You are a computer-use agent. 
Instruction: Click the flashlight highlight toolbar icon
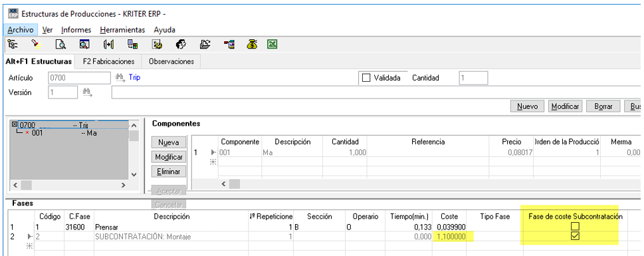click(x=37, y=44)
